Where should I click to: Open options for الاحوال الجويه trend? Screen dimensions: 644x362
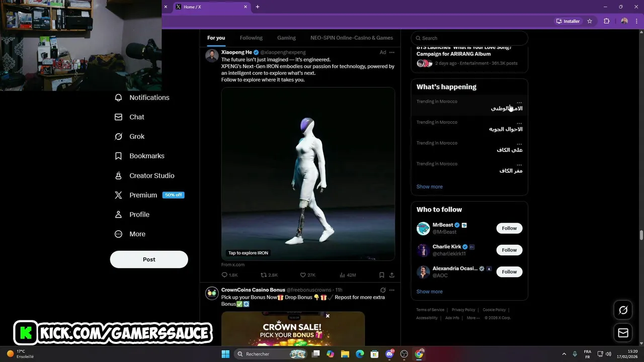click(519, 123)
